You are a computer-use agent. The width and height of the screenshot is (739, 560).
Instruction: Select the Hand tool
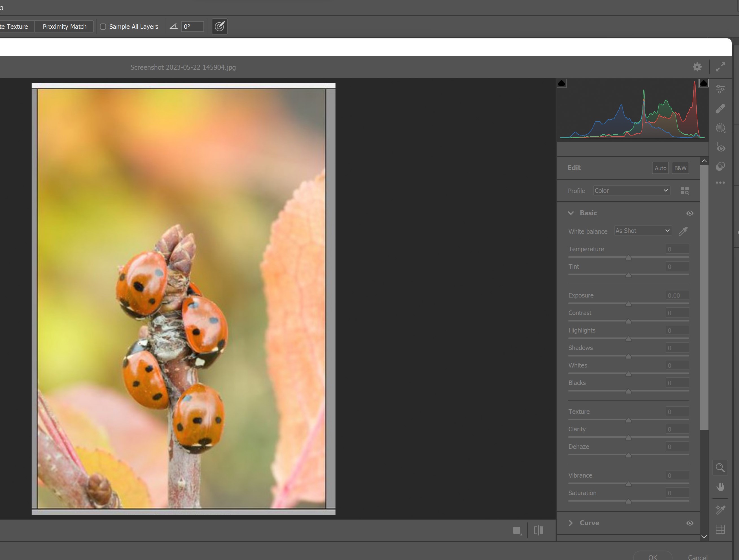(720, 487)
